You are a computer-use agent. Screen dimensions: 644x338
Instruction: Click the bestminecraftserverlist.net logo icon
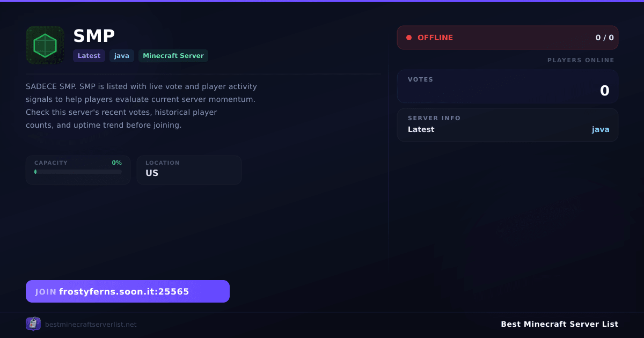[33, 324]
